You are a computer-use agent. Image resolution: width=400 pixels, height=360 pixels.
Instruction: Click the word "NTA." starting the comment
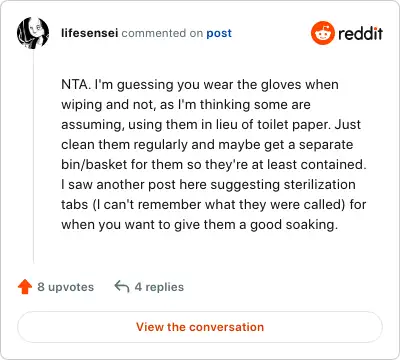tap(76, 85)
